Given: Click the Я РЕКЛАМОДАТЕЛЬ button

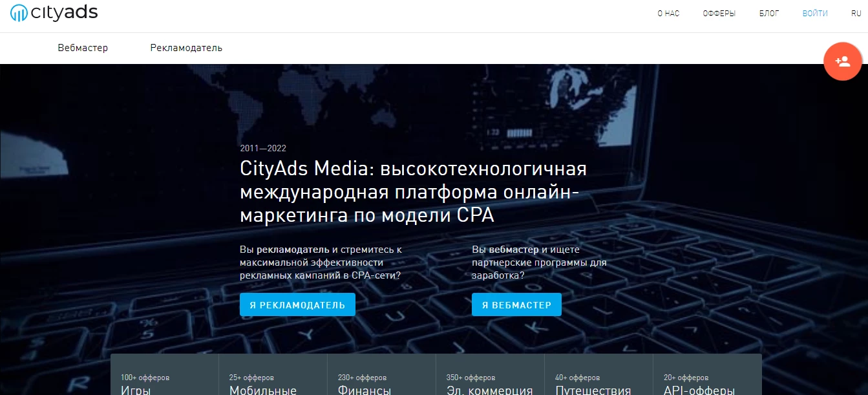Looking at the screenshot, I should 297,304.
